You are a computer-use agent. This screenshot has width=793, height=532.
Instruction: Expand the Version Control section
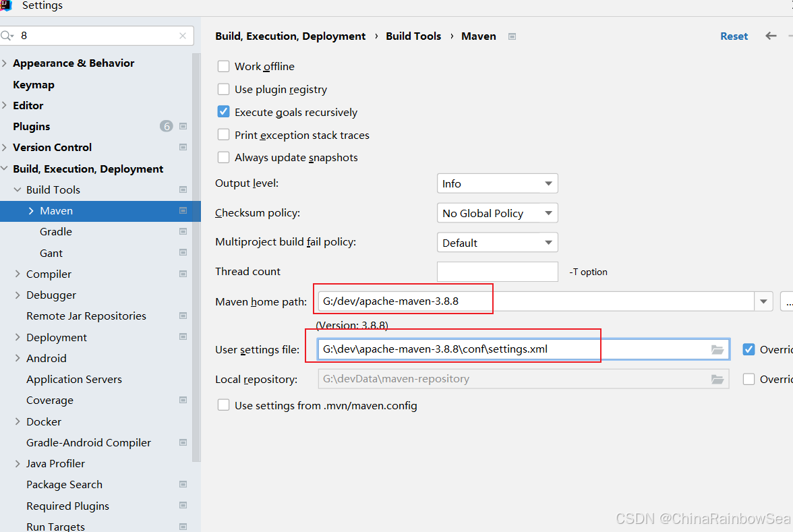5,147
